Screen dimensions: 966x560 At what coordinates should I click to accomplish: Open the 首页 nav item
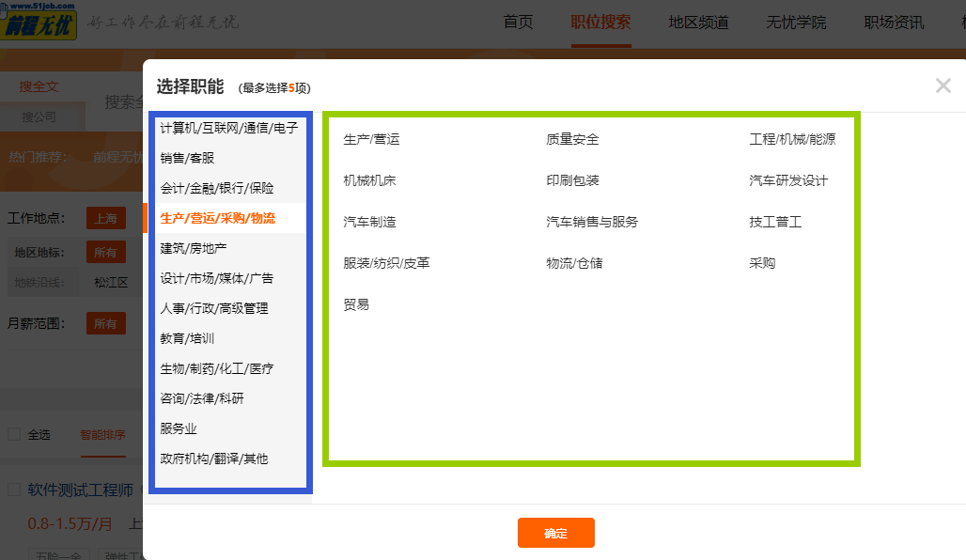point(518,23)
